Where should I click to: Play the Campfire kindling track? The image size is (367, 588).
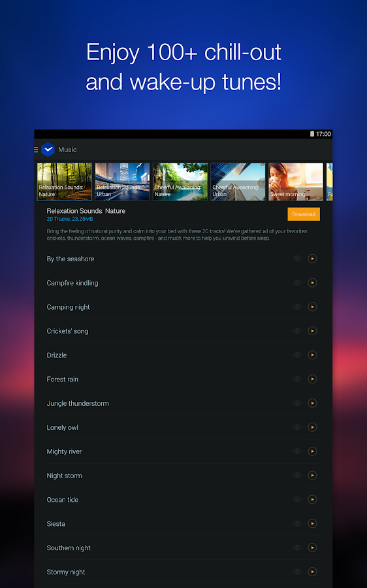pos(312,283)
